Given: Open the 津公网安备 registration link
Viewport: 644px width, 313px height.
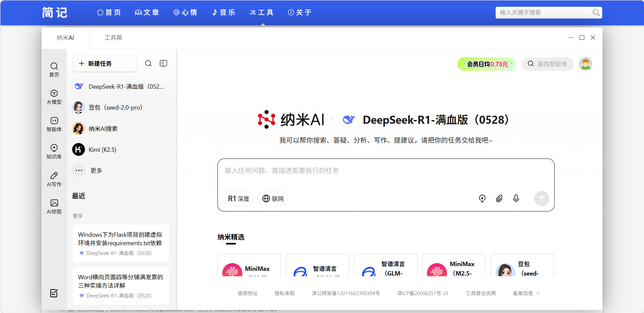Looking at the screenshot, I should coord(346,293).
